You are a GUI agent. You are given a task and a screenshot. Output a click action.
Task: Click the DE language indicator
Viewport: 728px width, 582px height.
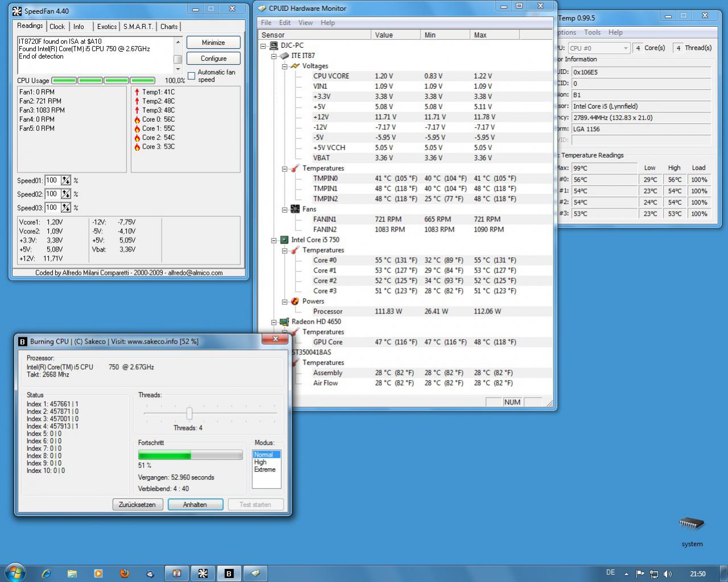tap(611, 573)
